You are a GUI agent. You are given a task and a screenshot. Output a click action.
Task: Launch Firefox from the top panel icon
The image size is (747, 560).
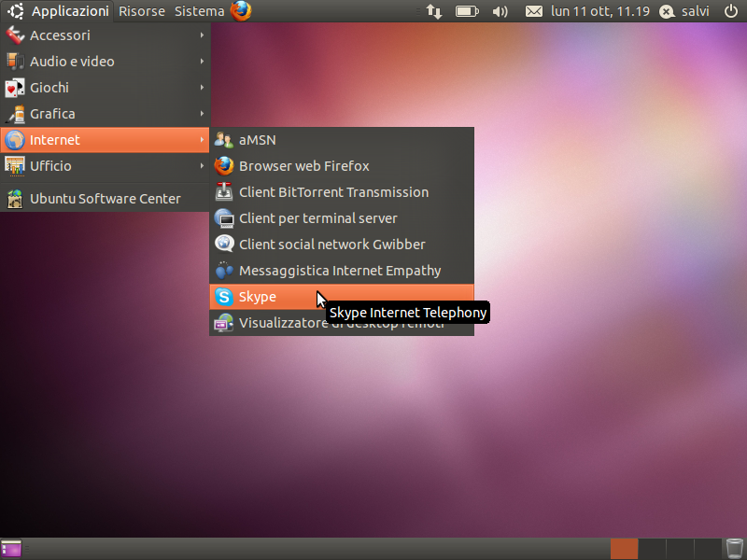point(241,11)
